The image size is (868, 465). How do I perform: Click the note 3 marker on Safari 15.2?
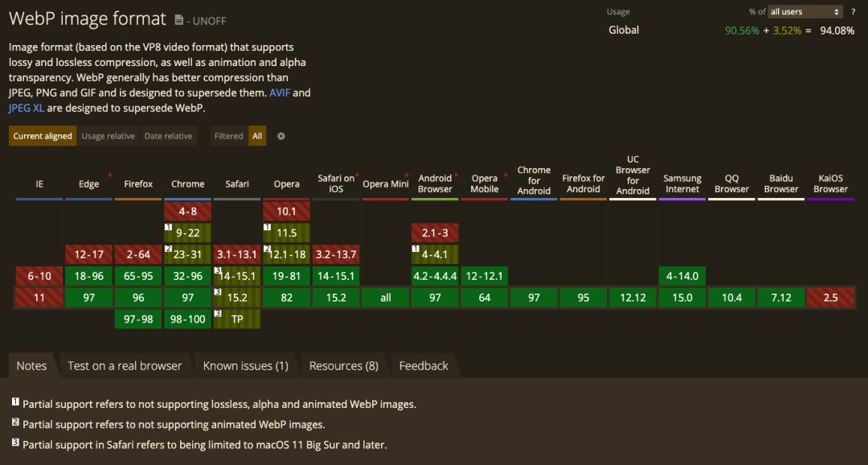pos(218,292)
